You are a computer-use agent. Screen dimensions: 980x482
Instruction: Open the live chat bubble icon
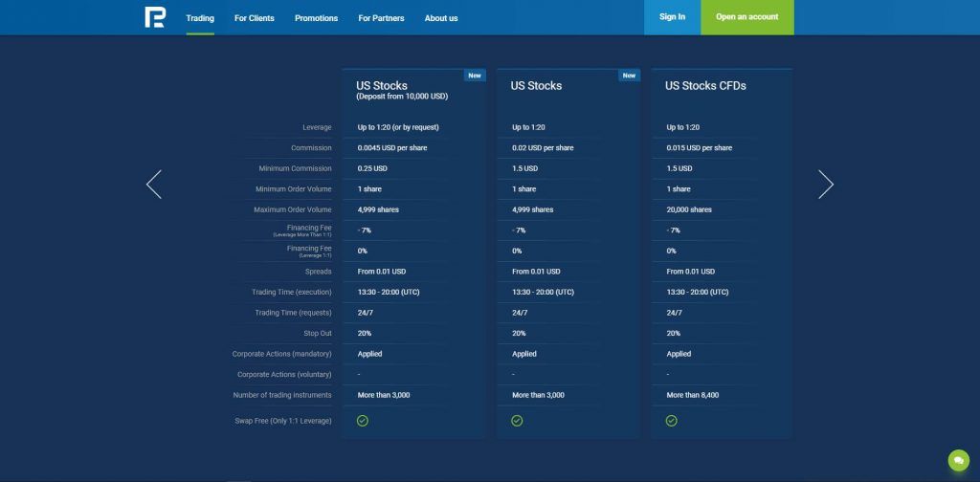pyautogui.click(x=958, y=460)
